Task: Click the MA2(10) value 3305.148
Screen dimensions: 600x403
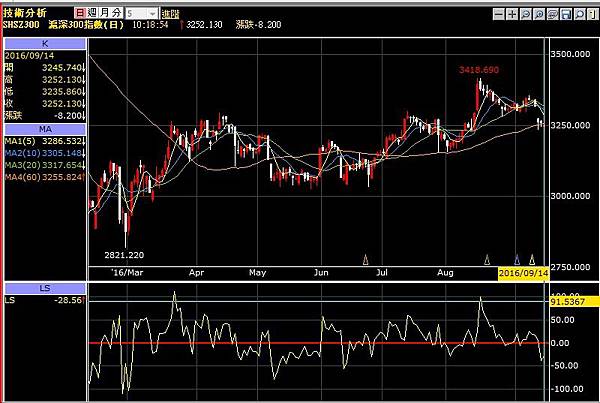Action: [62, 153]
